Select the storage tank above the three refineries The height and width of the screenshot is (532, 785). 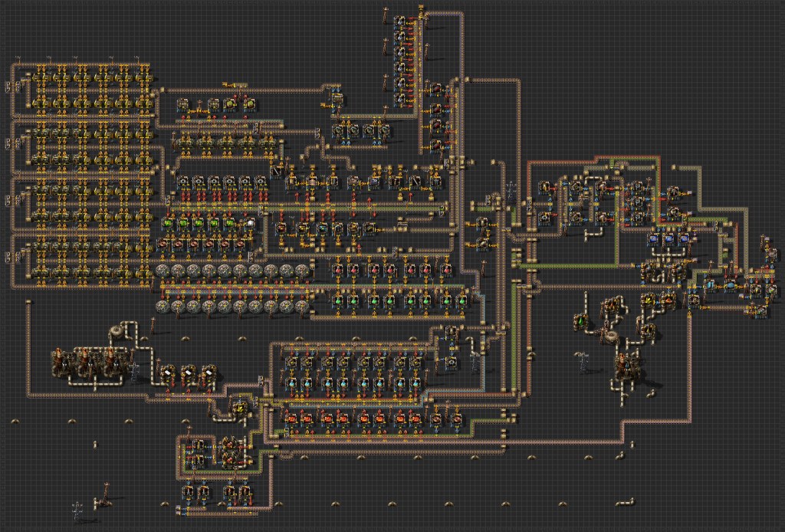click(x=117, y=332)
